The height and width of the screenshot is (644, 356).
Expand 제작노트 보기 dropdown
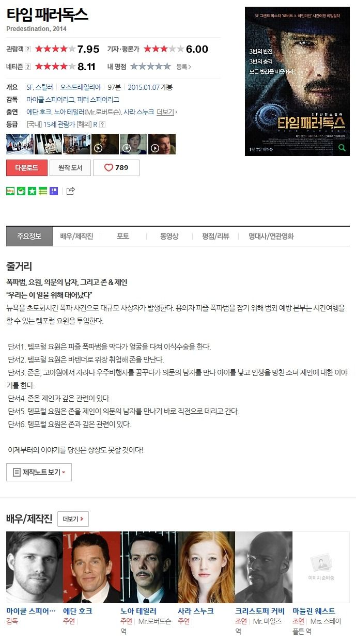[39, 472]
